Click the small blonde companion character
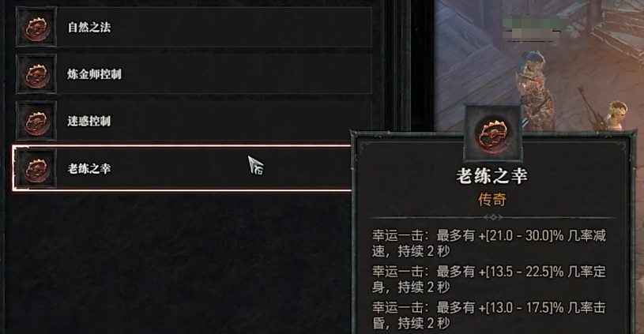The height and width of the screenshot is (334, 644). pos(617,116)
